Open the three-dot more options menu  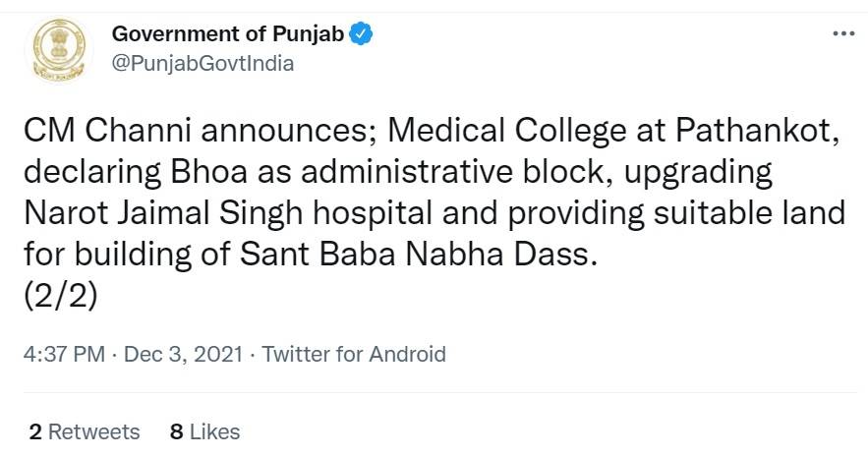coord(842,33)
